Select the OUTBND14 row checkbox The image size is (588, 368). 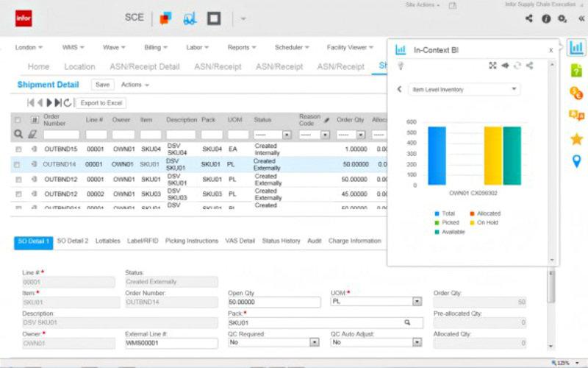point(18,165)
